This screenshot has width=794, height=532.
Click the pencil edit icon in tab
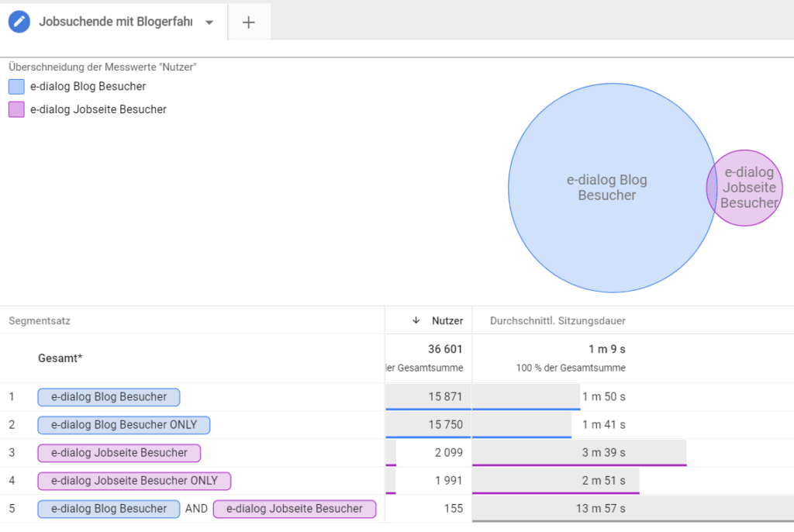(x=19, y=22)
